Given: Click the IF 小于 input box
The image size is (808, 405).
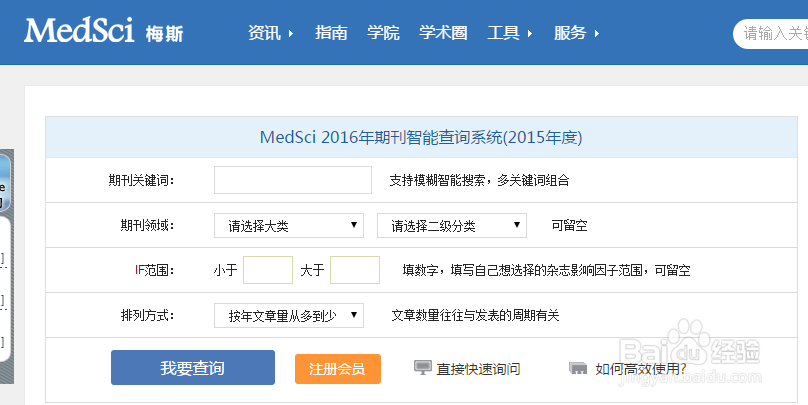Looking at the screenshot, I should pos(268,270).
